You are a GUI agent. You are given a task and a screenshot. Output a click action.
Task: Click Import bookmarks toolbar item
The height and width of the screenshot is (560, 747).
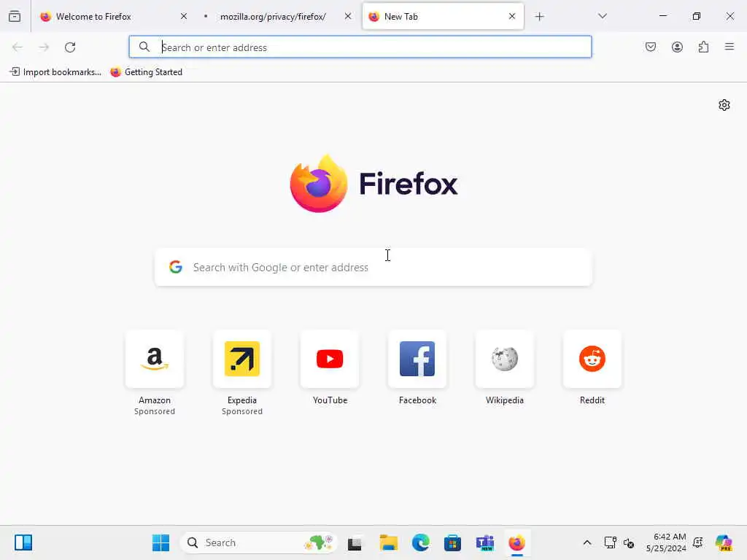tap(55, 72)
